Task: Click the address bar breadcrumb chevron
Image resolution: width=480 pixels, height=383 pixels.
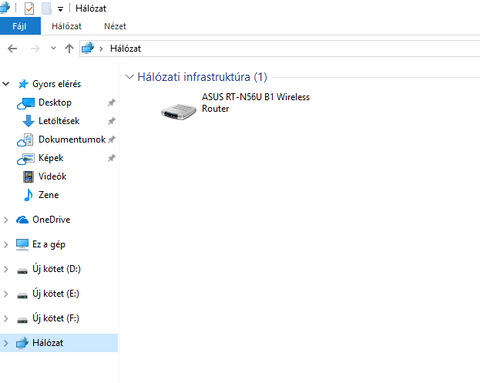Action: coord(101,49)
